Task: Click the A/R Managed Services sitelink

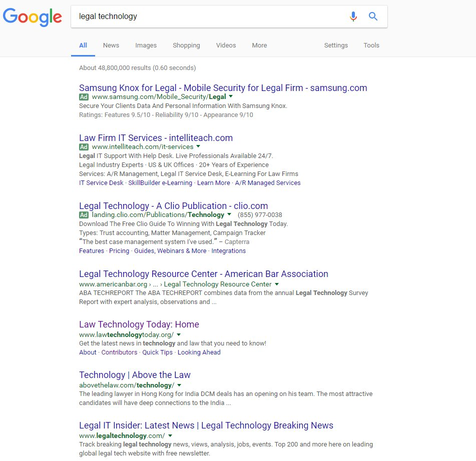Action: (268, 183)
